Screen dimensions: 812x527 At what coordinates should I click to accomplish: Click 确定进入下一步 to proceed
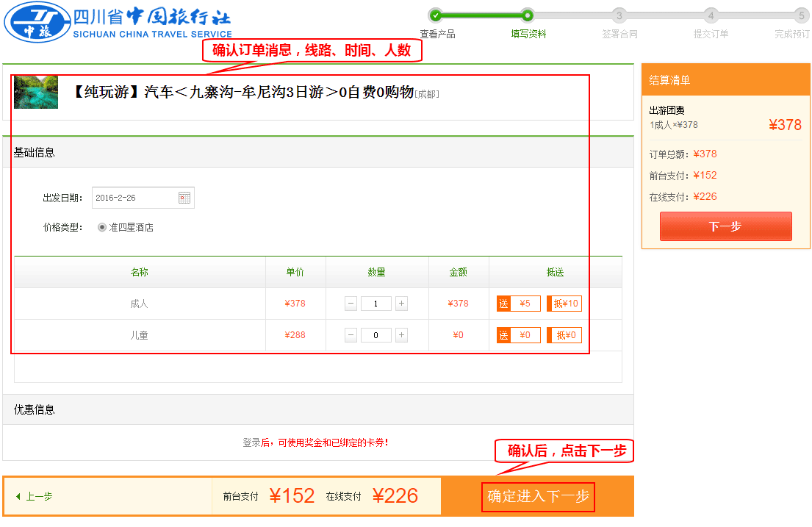point(538,497)
